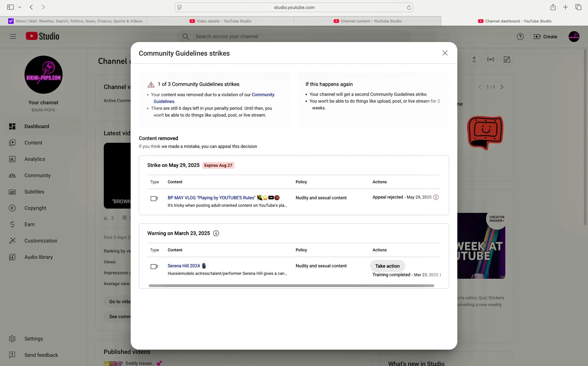Go to next card with right chevron
The width and height of the screenshot is (588, 366).
pos(502,87)
